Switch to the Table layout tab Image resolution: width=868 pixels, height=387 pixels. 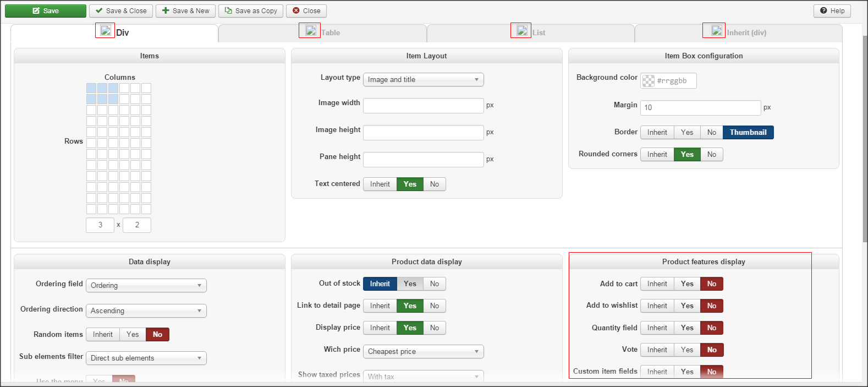pos(322,33)
